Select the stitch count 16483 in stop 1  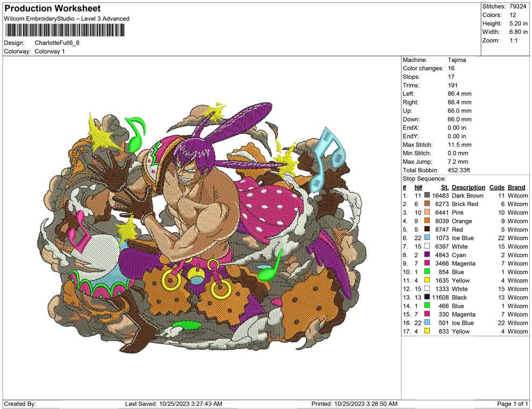pos(440,195)
